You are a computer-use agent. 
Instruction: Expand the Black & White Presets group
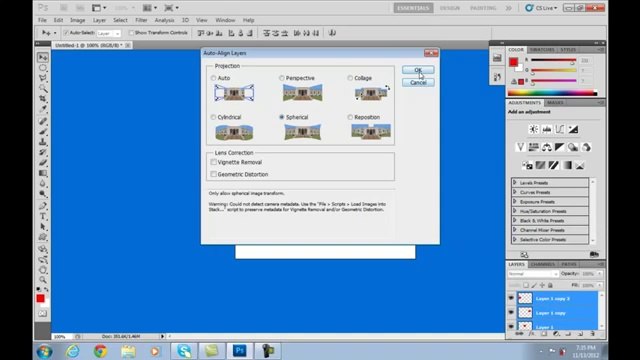click(515, 220)
